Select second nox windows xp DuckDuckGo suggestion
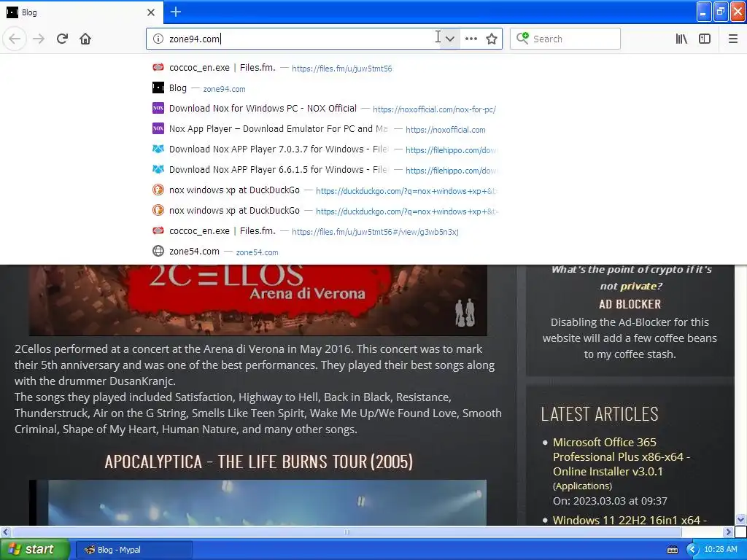 tap(325, 211)
